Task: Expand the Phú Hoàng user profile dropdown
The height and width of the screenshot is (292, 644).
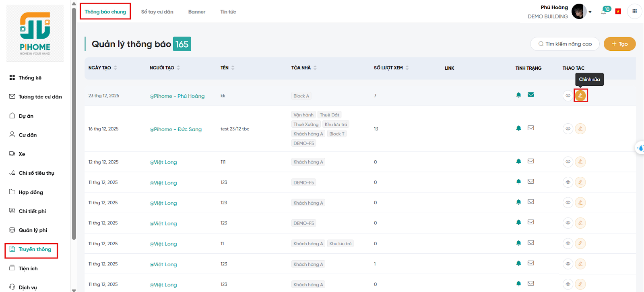Action: (590, 12)
